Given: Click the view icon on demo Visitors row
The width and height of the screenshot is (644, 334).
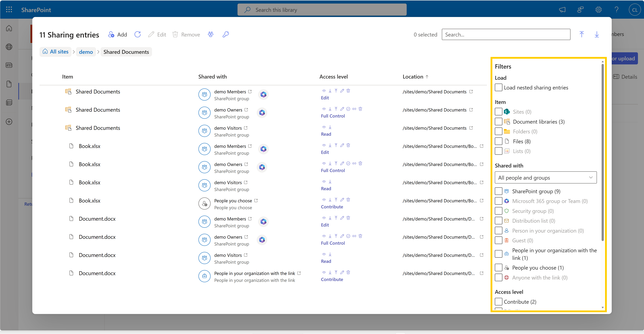Looking at the screenshot, I should (x=324, y=127).
